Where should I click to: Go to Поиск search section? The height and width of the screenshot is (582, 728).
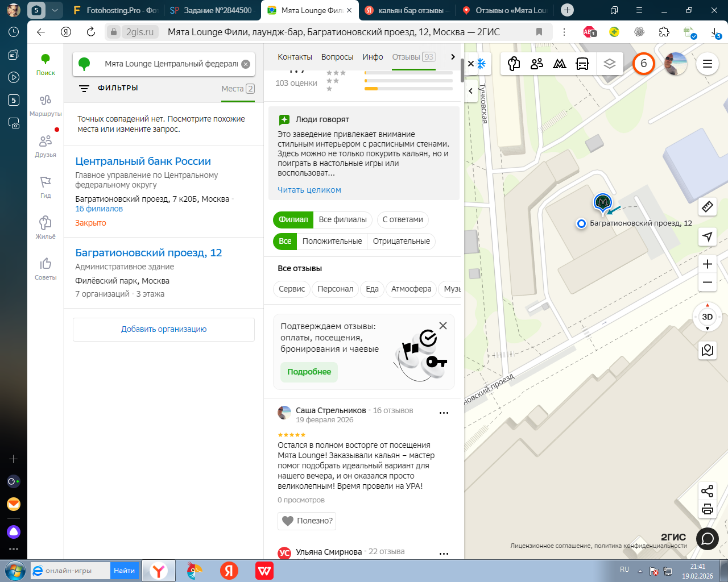click(x=45, y=64)
